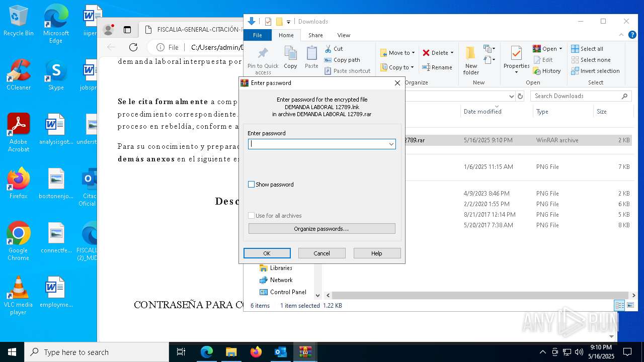Image resolution: width=644 pixels, height=362 pixels.
Task: Click Windows Start button
Action: pos(12,352)
